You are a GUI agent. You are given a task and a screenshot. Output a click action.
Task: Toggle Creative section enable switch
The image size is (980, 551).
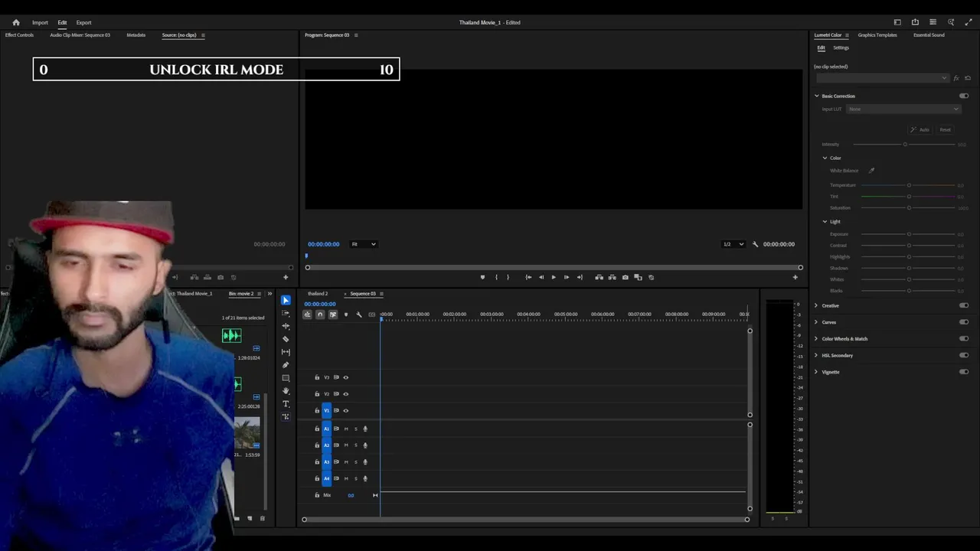[964, 305]
